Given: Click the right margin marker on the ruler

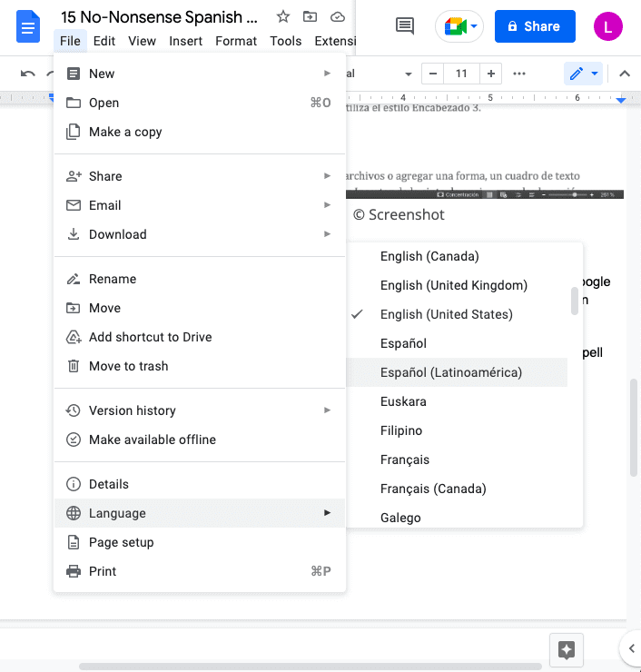Looking at the screenshot, I should [621, 100].
